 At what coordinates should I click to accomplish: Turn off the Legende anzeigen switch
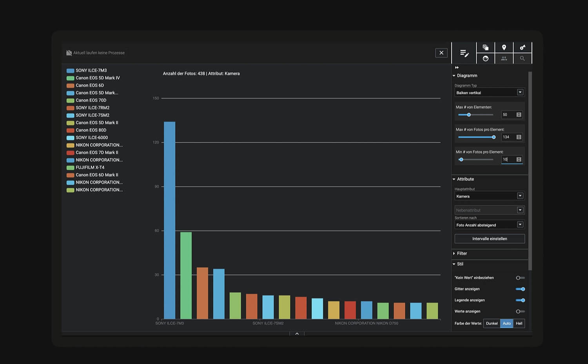(x=520, y=300)
